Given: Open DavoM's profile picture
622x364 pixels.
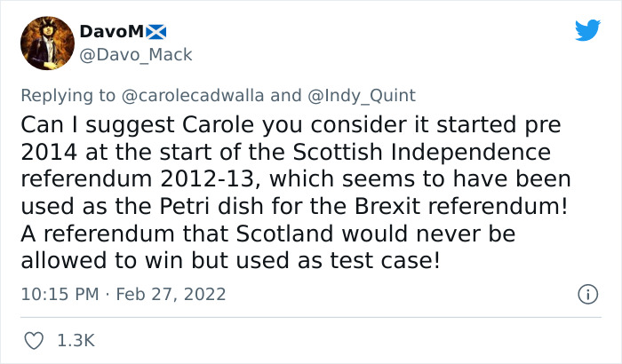Looking at the screenshot, I should coord(44,41).
